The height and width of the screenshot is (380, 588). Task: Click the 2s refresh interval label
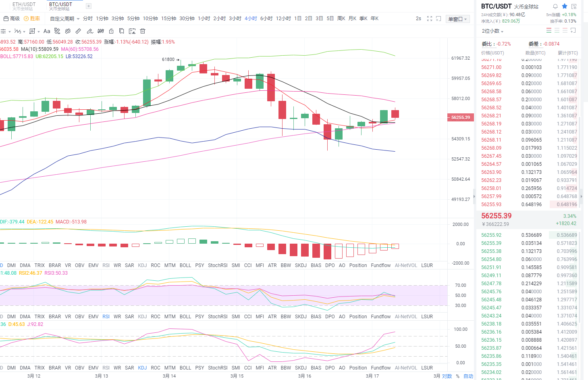coord(418,19)
